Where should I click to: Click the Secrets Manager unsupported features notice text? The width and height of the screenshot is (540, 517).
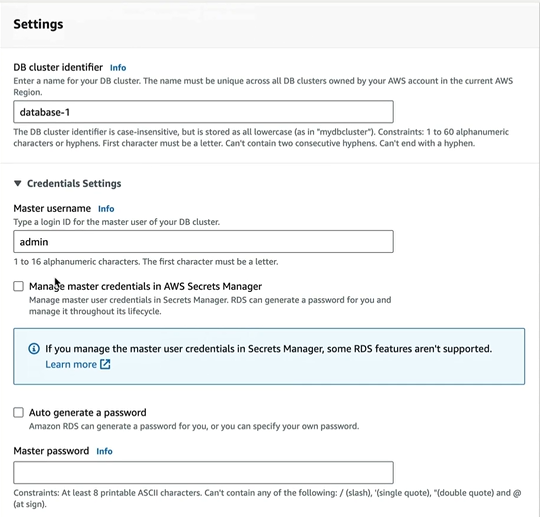[x=269, y=349]
